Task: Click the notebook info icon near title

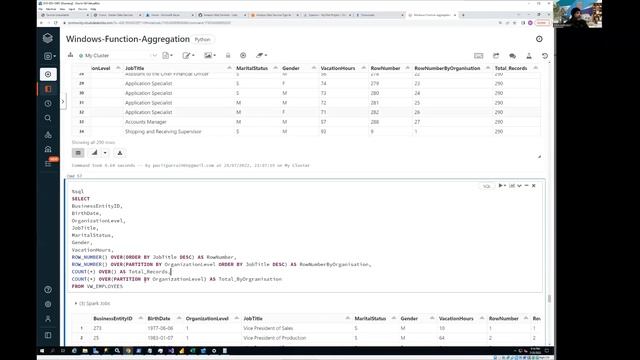Action: pyautogui.click(x=539, y=39)
